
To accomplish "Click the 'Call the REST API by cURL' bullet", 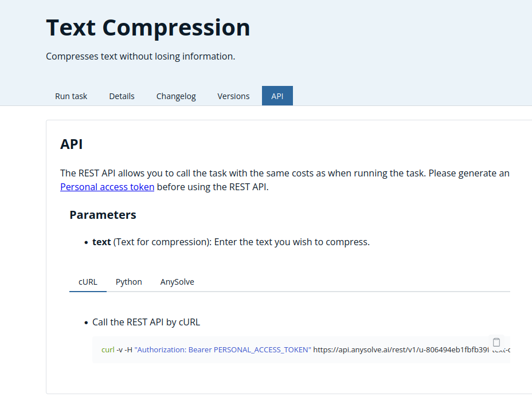I will 146,322.
